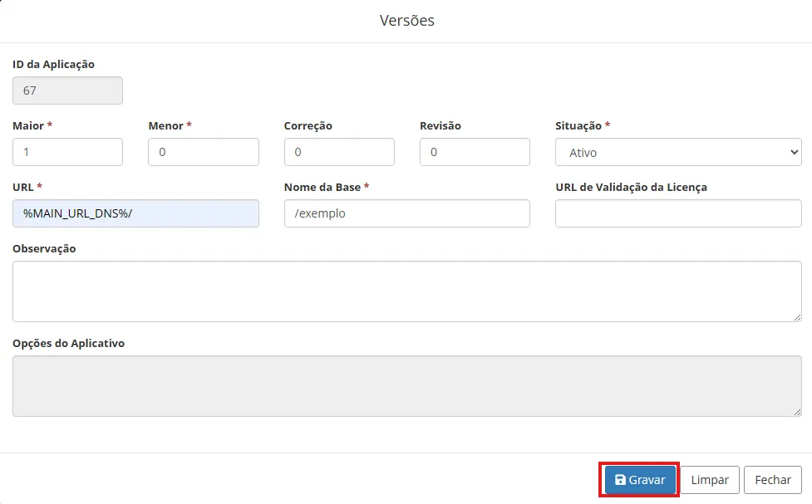Screen dimensions: 812x504
Task: Click the floppy disk icon on Gravar
Action: click(620, 480)
